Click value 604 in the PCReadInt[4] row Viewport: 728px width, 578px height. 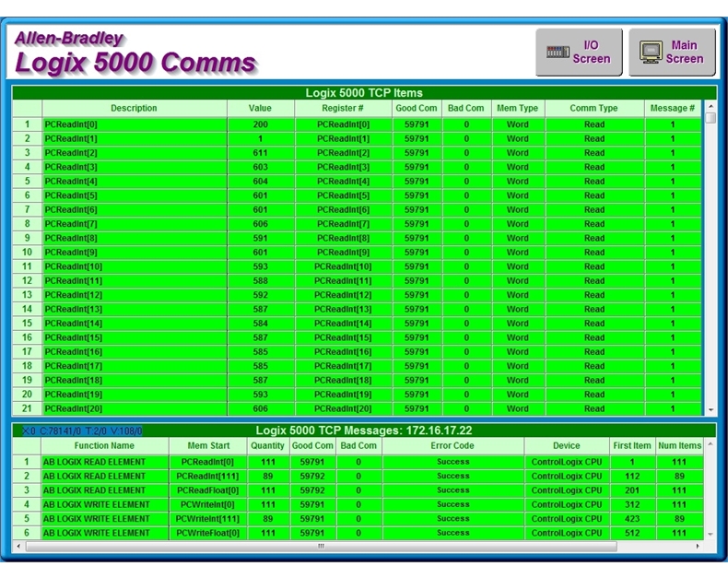pos(261,182)
